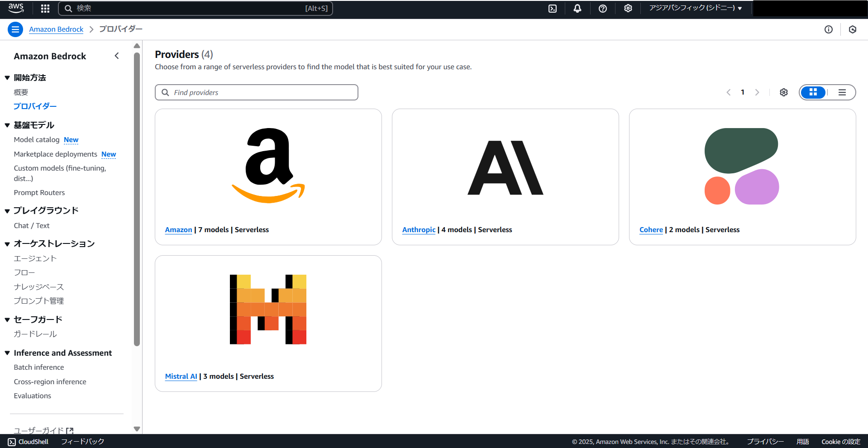The image size is (868, 448).
Task: Open Marketplace deployments page
Action: coord(56,154)
